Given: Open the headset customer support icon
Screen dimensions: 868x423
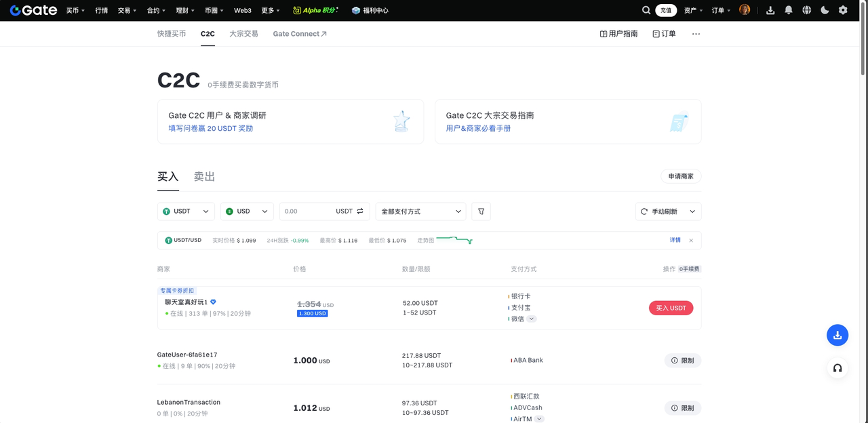Looking at the screenshot, I should coord(837,368).
